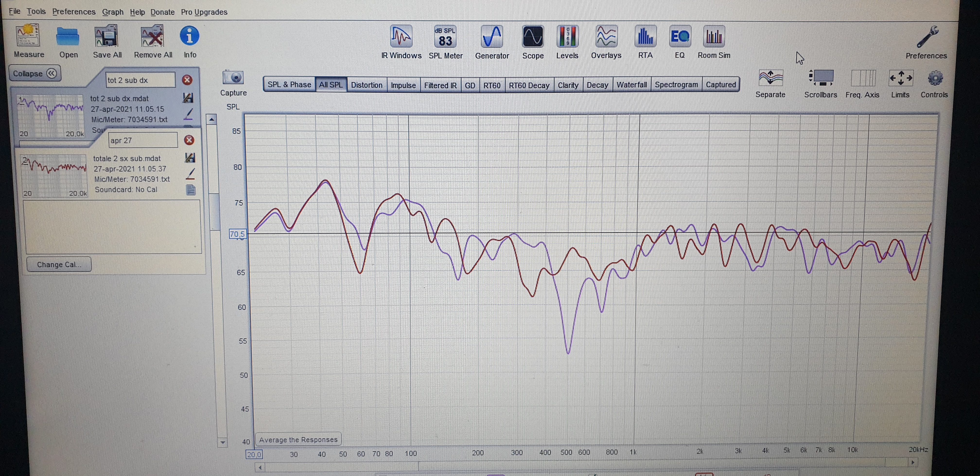The image size is (980, 476).
Task: Switch to GD tab
Action: [470, 85]
